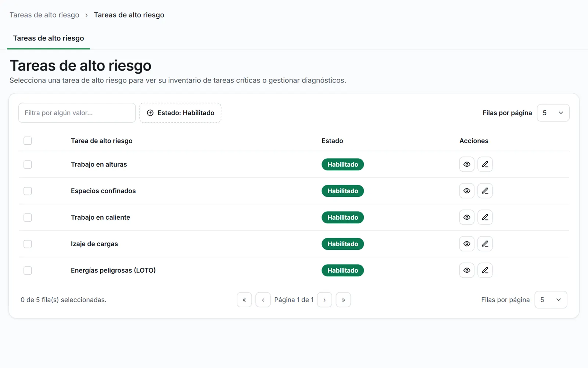Click the Espacios confinados task name

click(x=103, y=191)
